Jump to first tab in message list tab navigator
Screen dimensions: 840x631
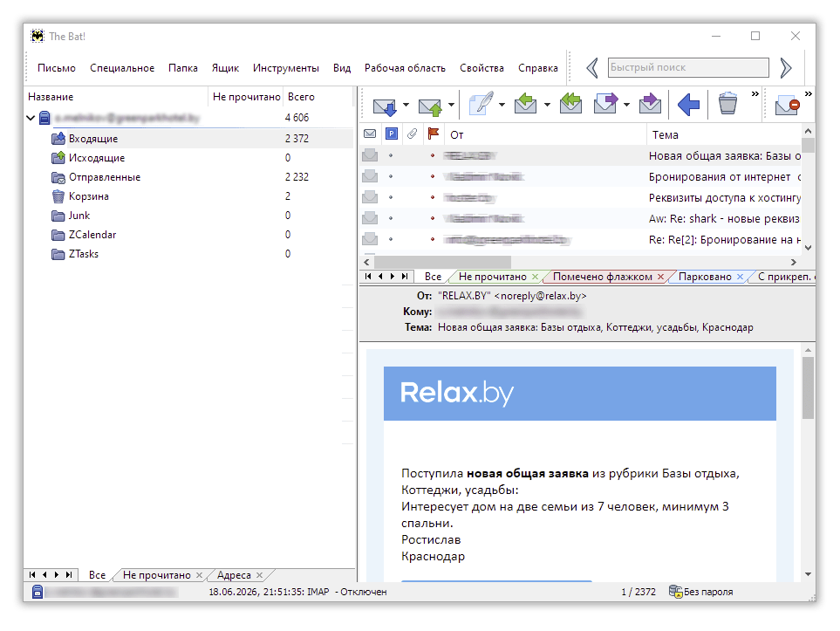(x=368, y=277)
